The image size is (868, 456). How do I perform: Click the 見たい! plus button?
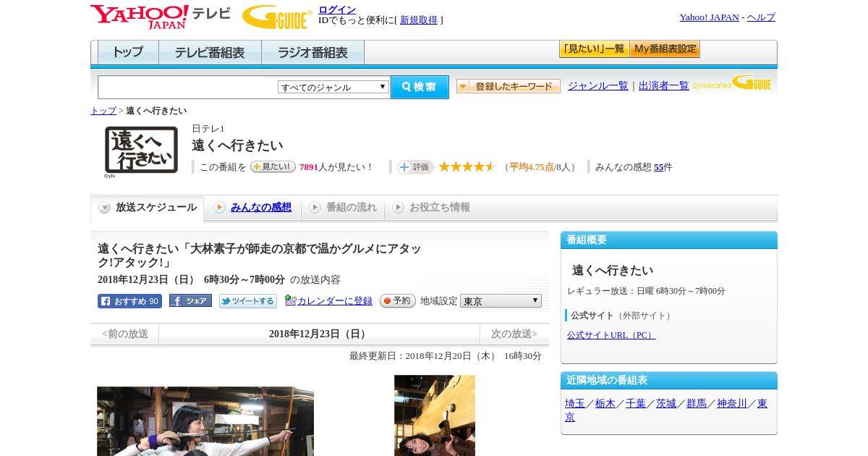point(273,166)
